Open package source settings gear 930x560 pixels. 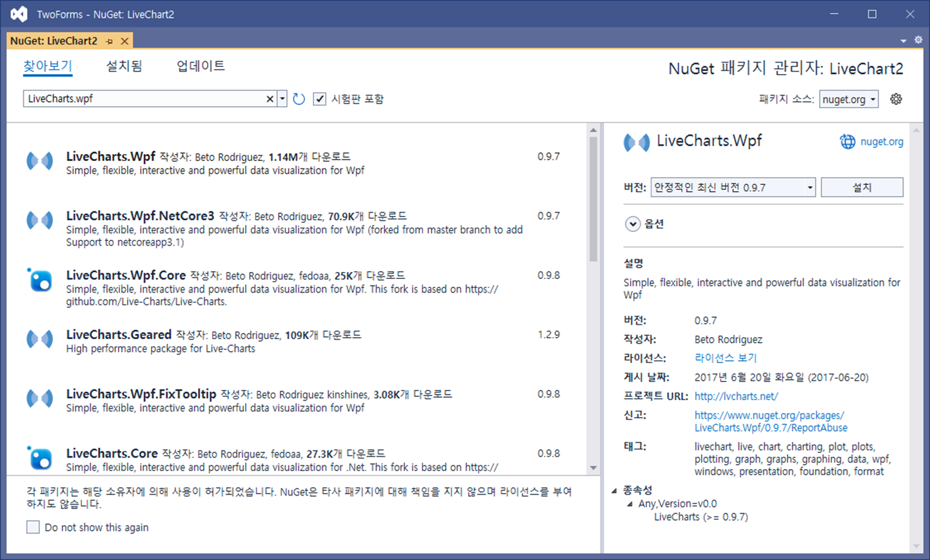896,99
